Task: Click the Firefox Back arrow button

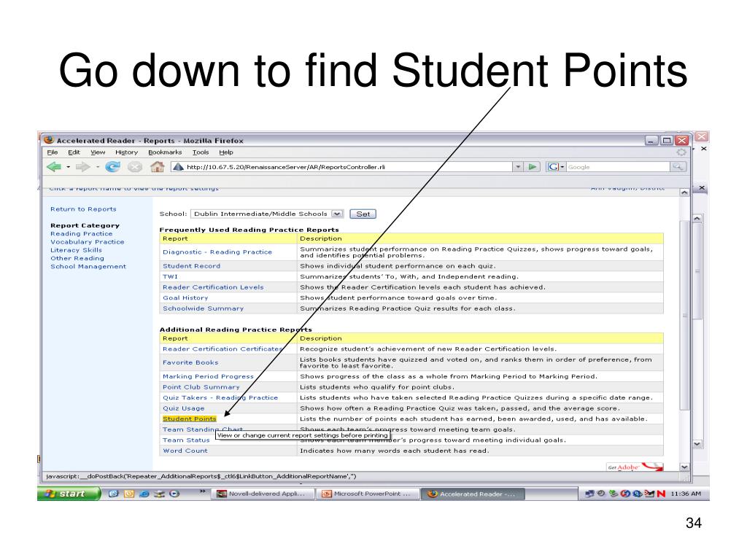Action: click(54, 167)
